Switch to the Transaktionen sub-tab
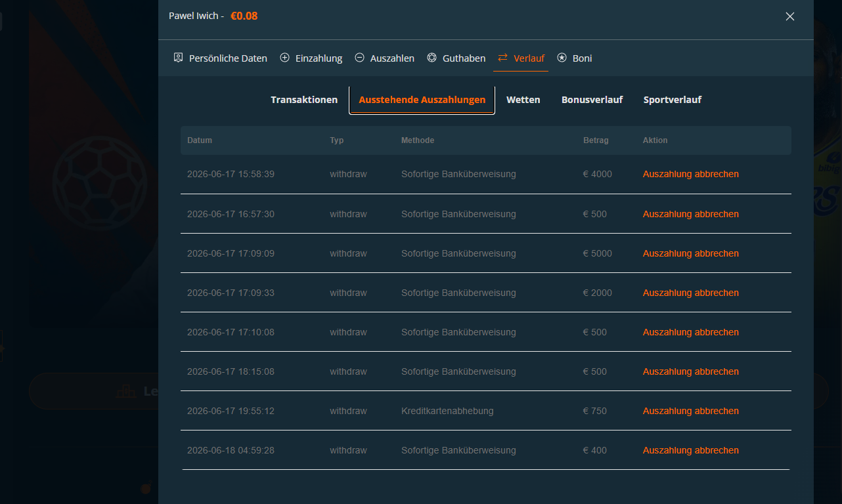This screenshot has width=842, height=504. tap(304, 100)
